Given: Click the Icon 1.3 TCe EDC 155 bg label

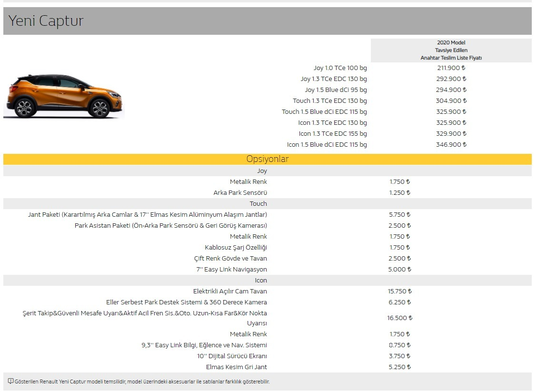Looking at the screenshot, I should (x=333, y=134).
